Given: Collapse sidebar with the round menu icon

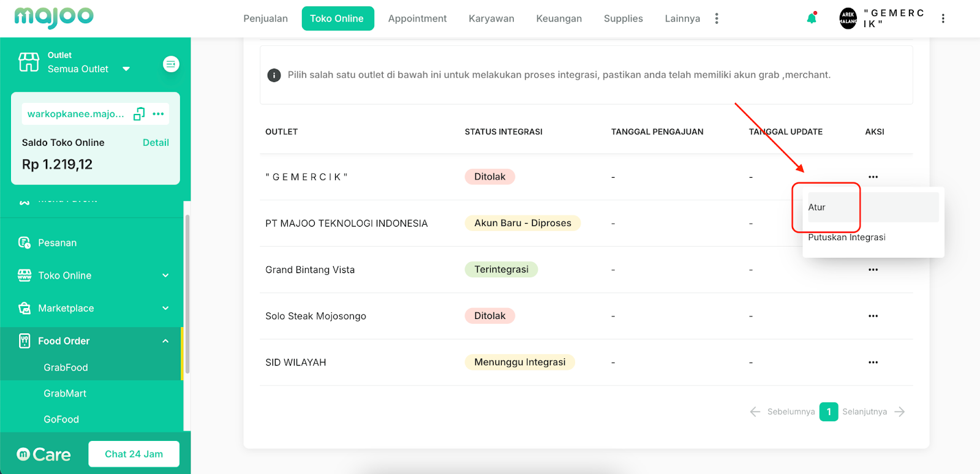Looking at the screenshot, I should pos(171,64).
